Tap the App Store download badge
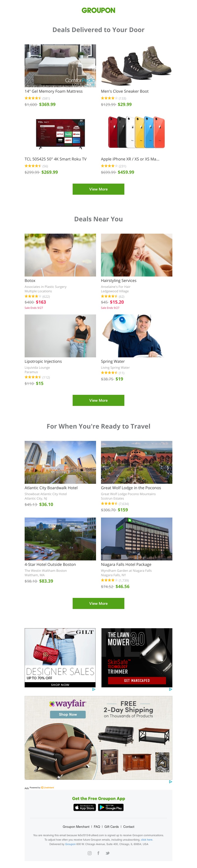Image resolution: width=197 pixels, height=868 pixels. (85, 808)
